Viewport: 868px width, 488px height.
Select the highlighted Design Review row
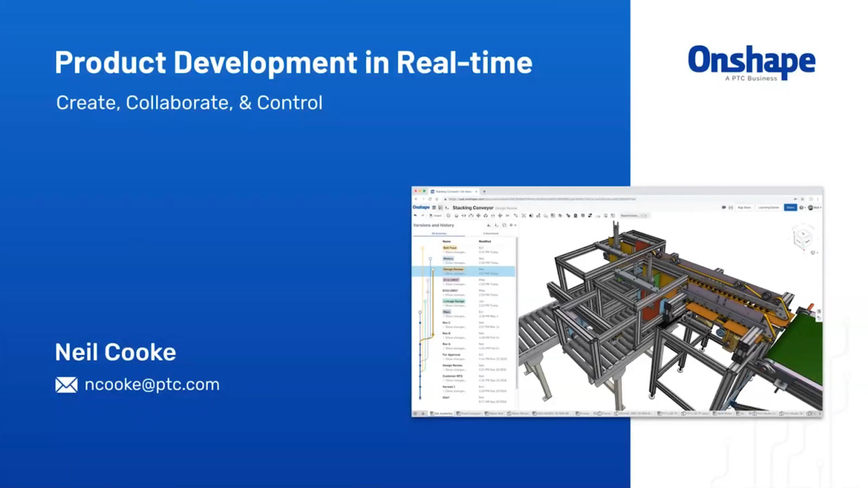464,271
